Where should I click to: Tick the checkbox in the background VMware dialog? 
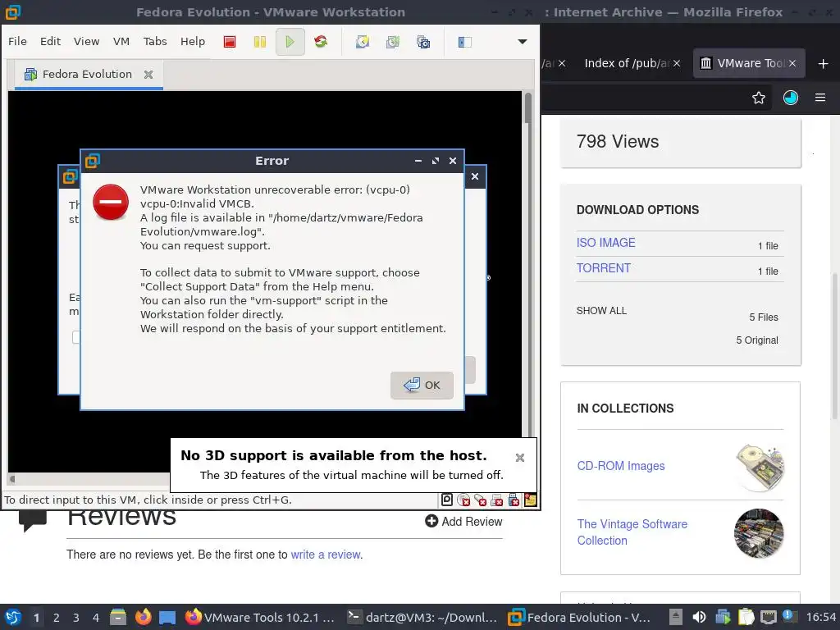(75, 337)
